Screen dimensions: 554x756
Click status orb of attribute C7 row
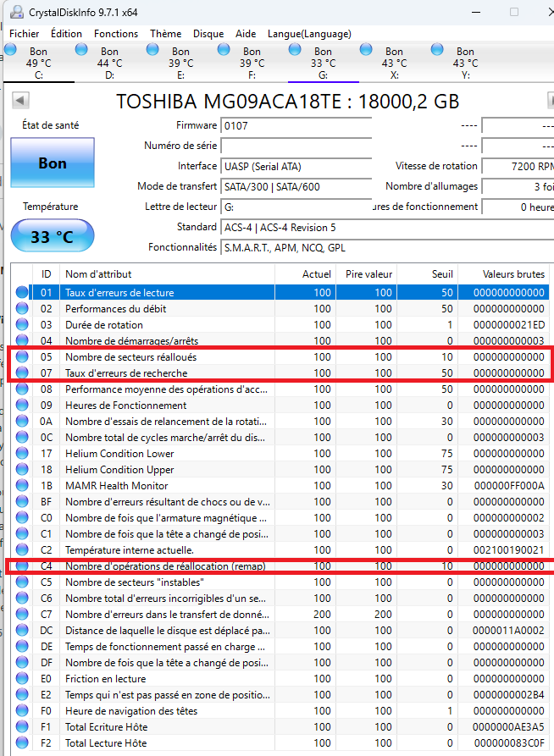click(22, 615)
